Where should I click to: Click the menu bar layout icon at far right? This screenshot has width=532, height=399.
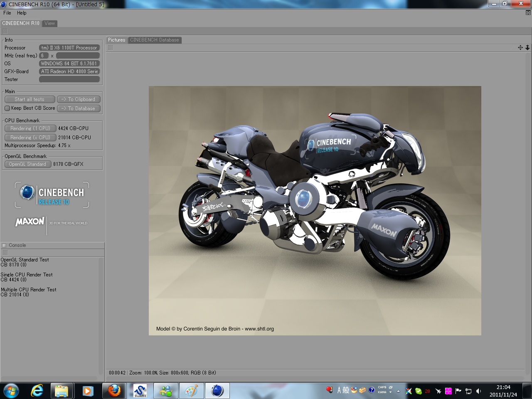pos(528,13)
